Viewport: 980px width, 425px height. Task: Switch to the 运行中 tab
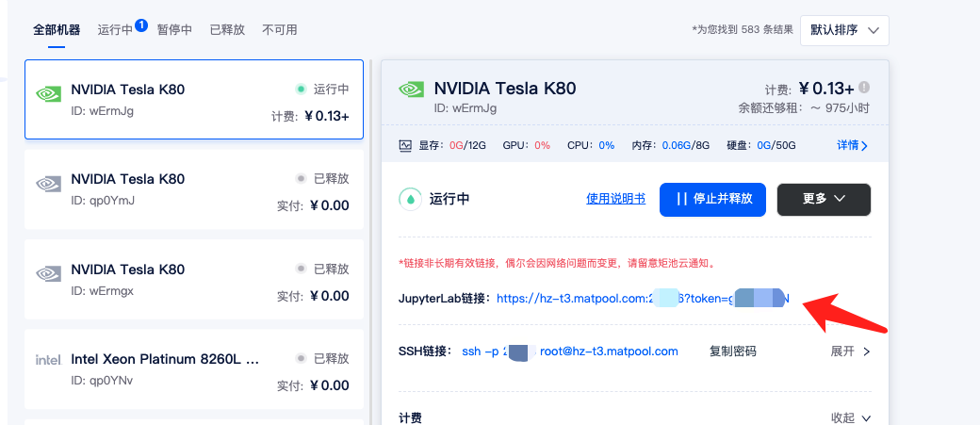[115, 30]
